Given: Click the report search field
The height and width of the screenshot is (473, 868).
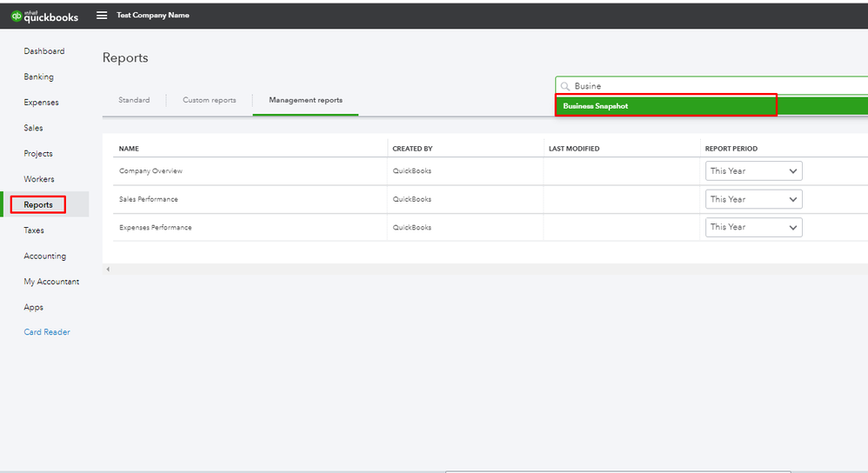Looking at the screenshot, I should pos(711,86).
